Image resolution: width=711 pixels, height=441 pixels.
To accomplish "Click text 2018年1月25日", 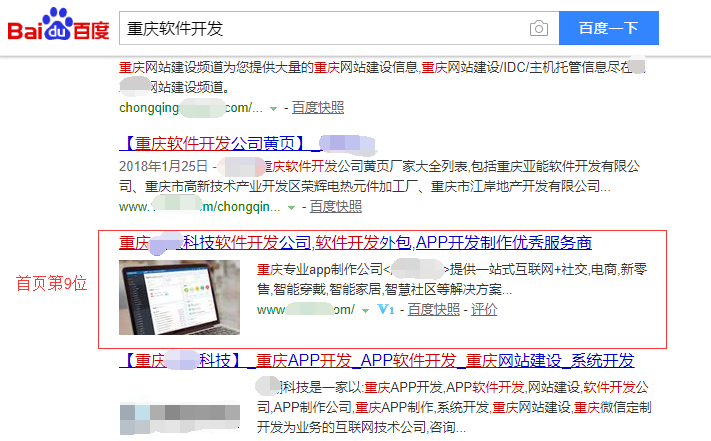I will tap(163, 166).
